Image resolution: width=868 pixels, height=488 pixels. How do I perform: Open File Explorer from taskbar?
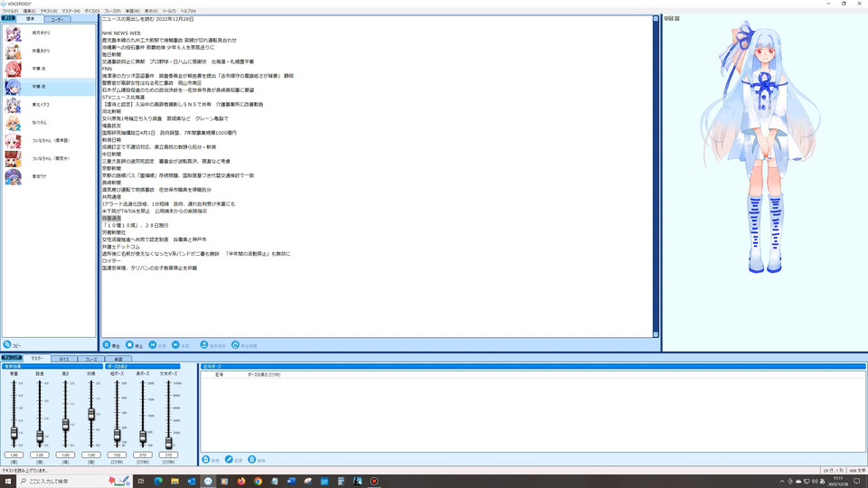175,482
